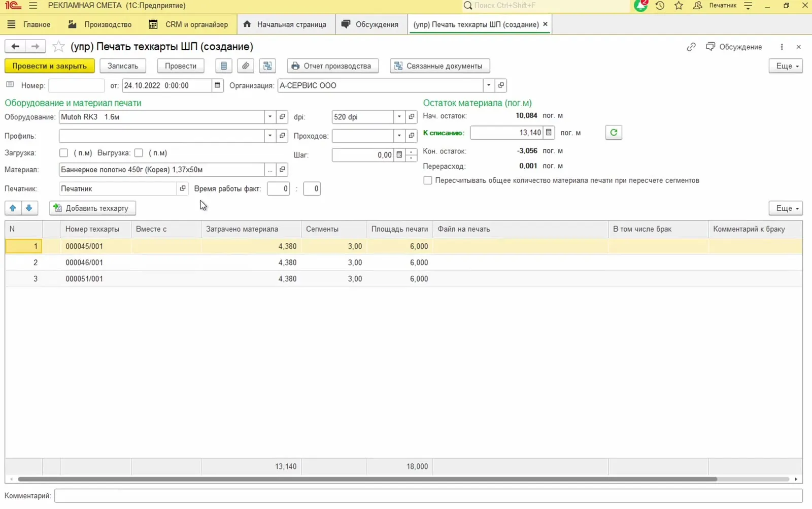Open the history clock icon in title bar
The image size is (812, 509).
[660, 6]
